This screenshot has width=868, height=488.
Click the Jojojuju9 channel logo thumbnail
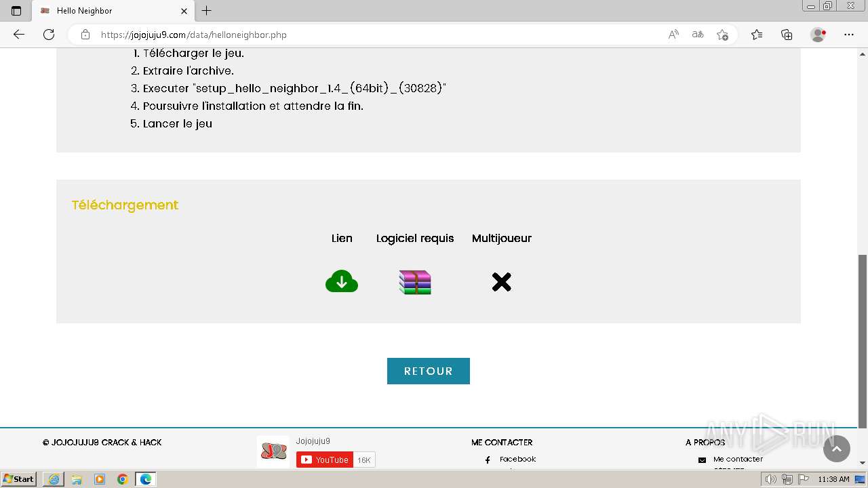pyautogui.click(x=273, y=451)
